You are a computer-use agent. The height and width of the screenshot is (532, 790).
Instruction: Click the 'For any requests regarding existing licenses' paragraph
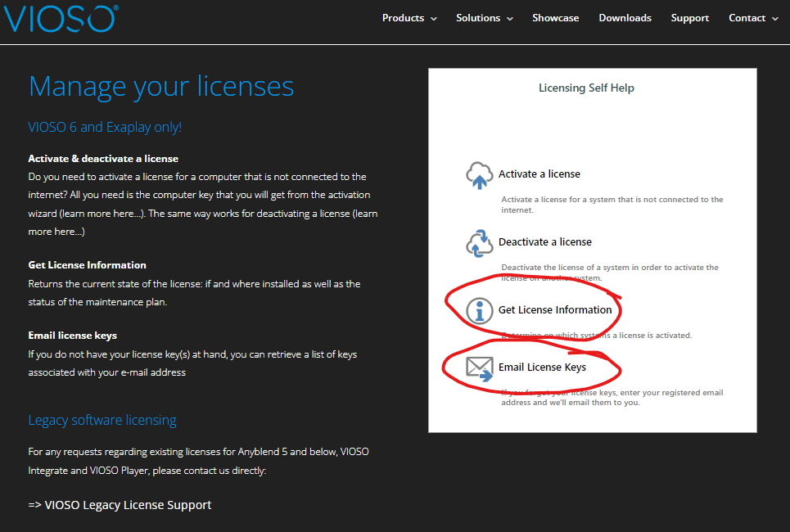point(198,461)
